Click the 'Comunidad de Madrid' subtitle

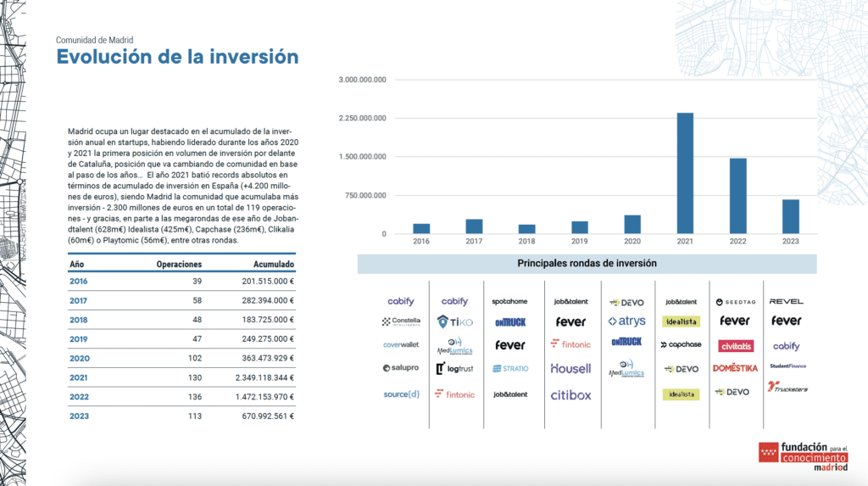coord(95,40)
